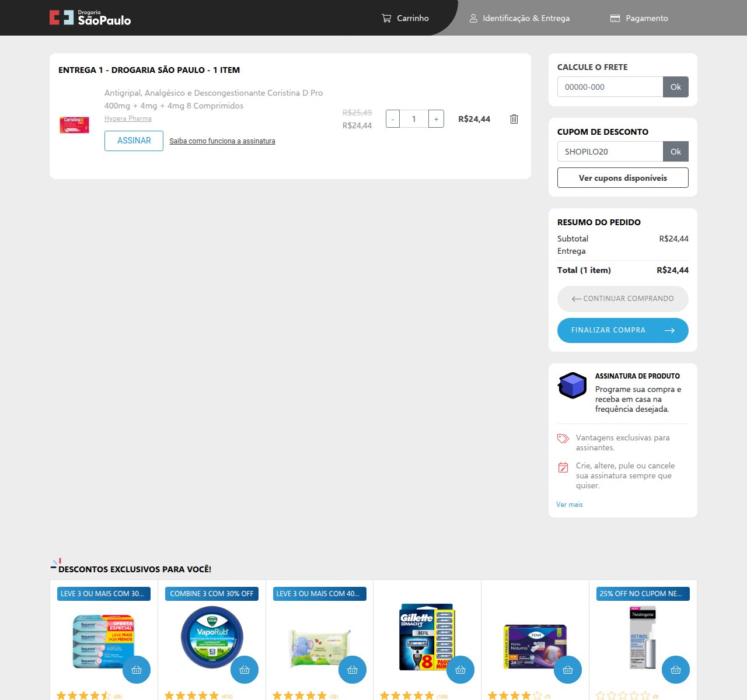Image resolution: width=747 pixels, height=700 pixels.
Task: Click the calendar icon beside Crie, altere
Action: pyautogui.click(x=563, y=467)
